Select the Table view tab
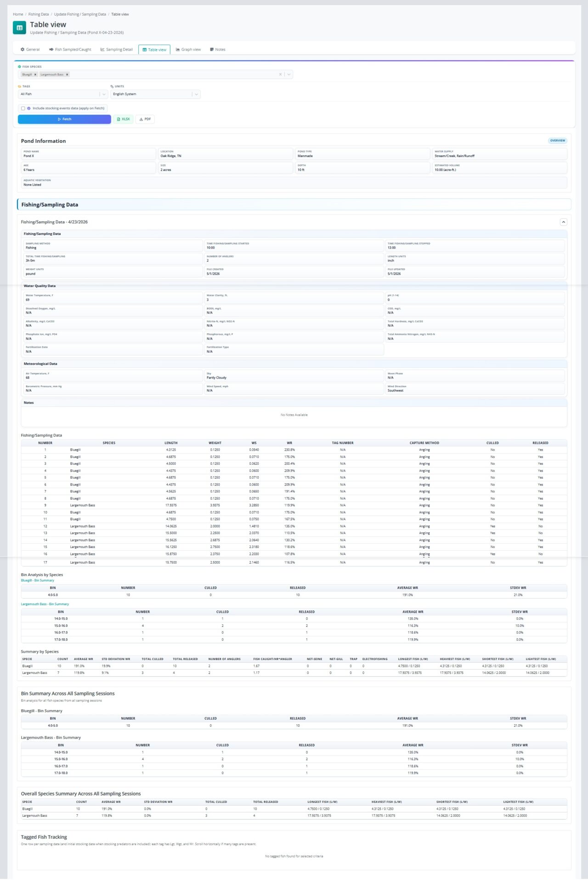588x880 pixels. point(154,50)
